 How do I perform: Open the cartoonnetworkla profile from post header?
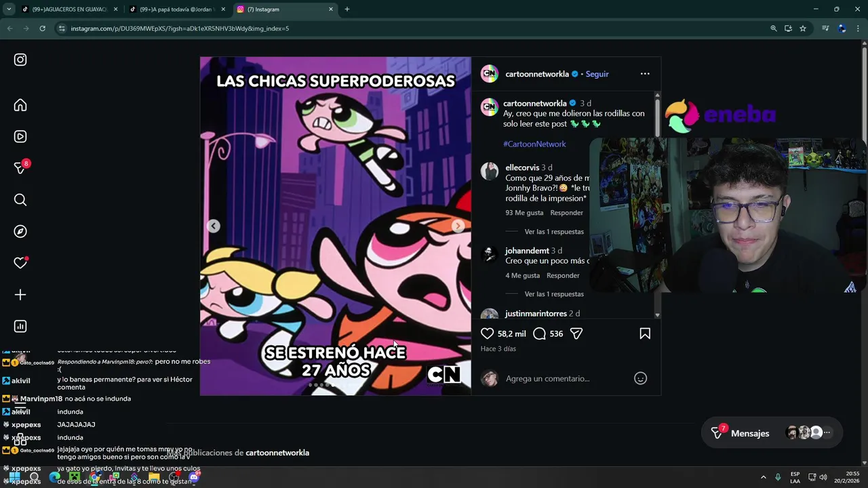point(537,74)
